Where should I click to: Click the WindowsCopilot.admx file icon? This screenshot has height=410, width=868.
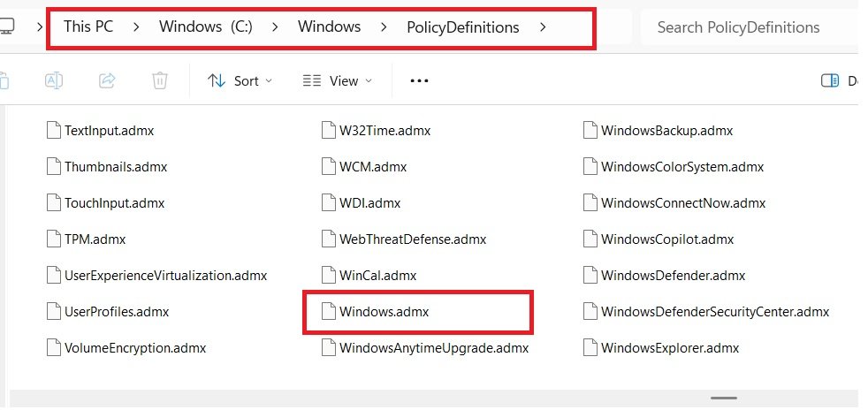click(x=590, y=239)
